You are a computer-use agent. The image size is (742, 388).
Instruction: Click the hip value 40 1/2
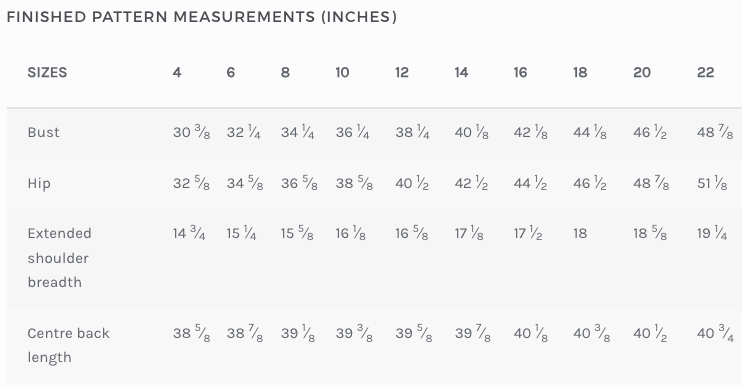412,183
